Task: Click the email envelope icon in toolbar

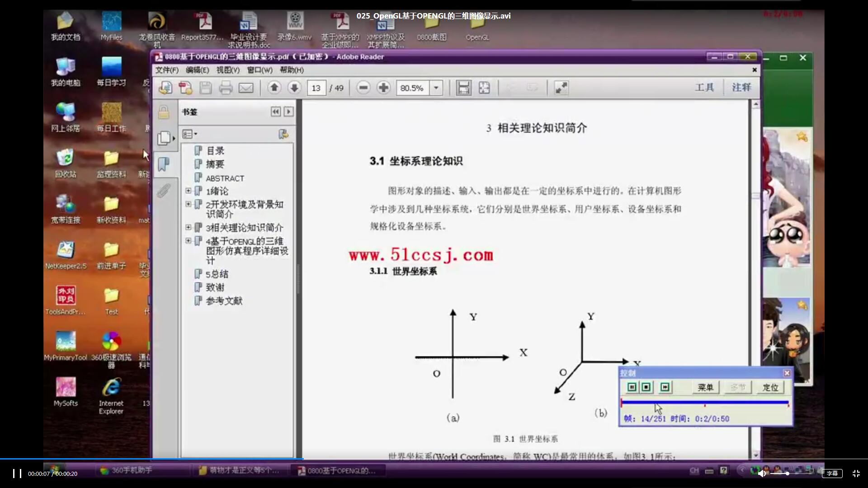Action: click(246, 88)
